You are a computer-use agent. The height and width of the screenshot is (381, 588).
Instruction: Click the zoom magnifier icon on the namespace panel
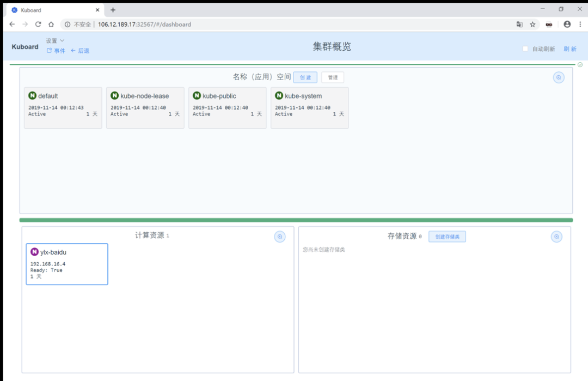tap(559, 77)
